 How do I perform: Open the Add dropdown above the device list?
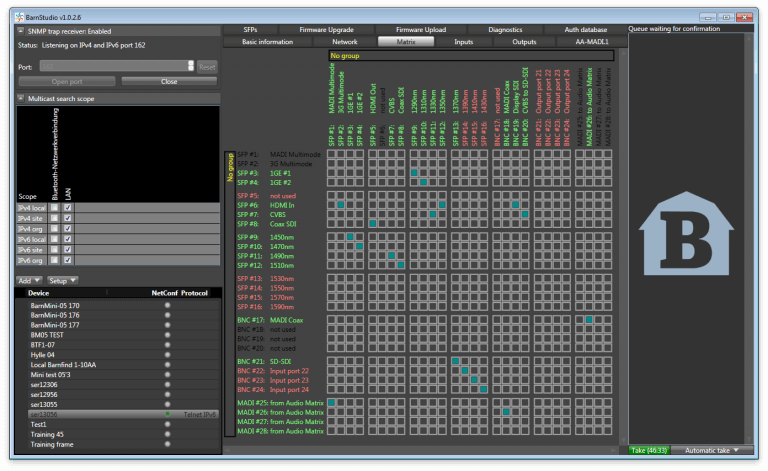[29, 280]
